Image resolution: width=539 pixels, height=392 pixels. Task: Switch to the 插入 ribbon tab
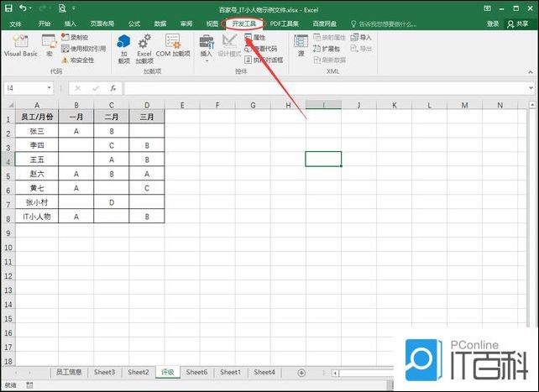(x=70, y=24)
